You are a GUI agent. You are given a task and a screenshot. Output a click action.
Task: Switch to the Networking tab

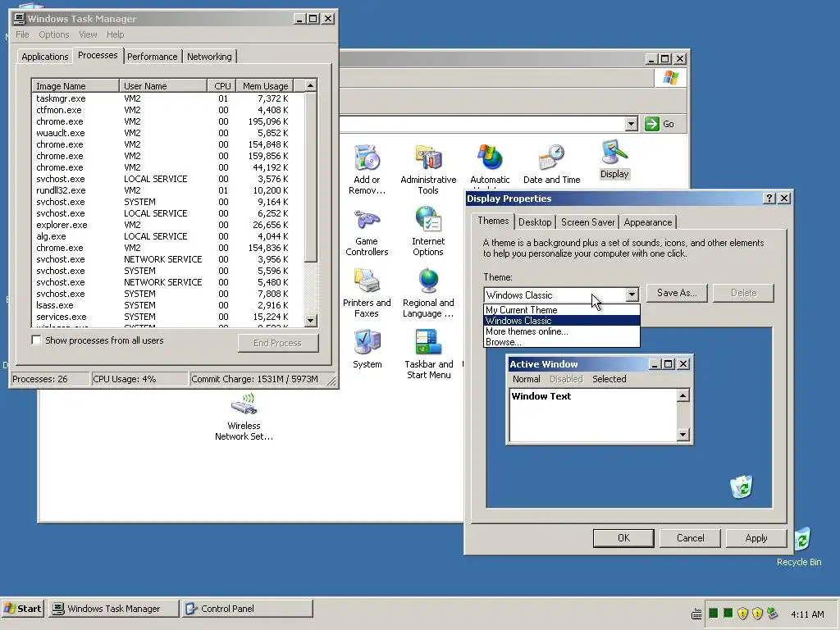coord(209,57)
